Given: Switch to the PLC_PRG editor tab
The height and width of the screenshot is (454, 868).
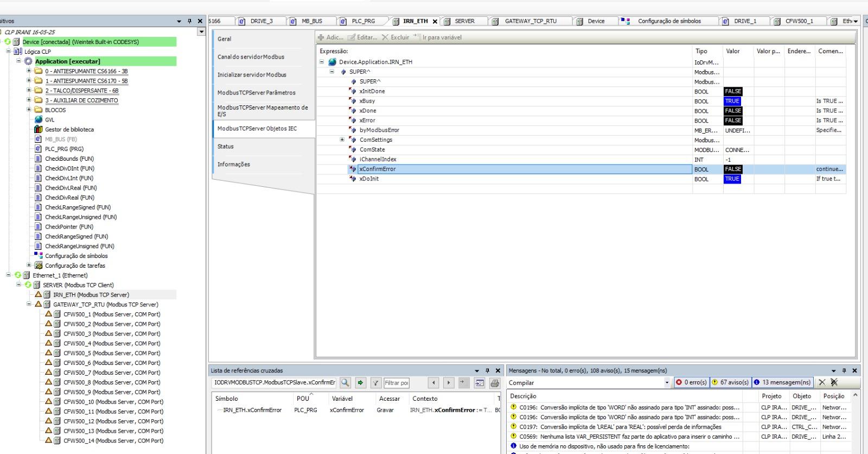Looking at the screenshot, I should [x=362, y=21].
